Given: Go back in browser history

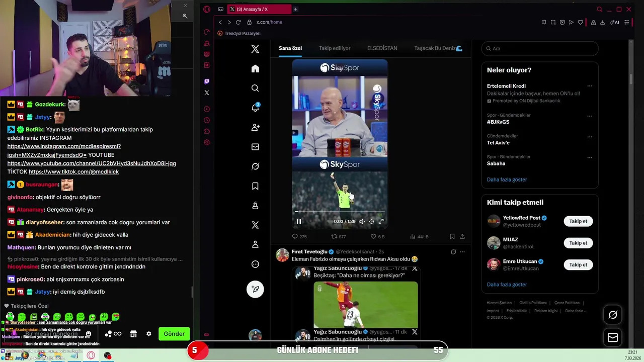Looking at the screenshot, I should click(220, 22).
